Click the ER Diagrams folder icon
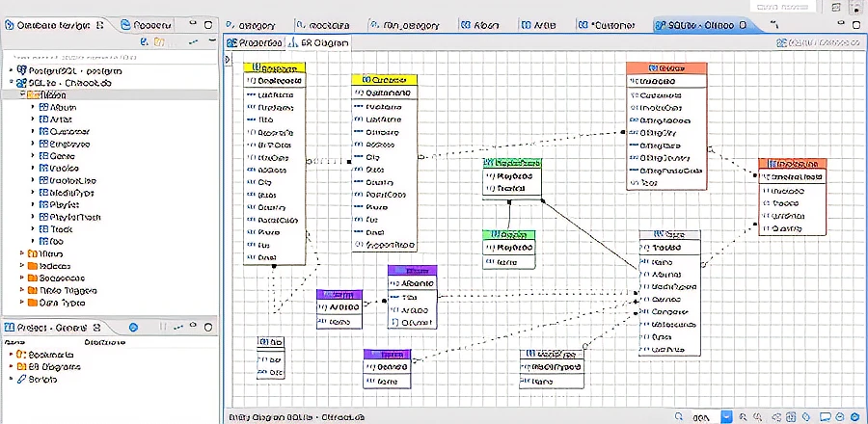The image size is (868, 424). (19, 367)
